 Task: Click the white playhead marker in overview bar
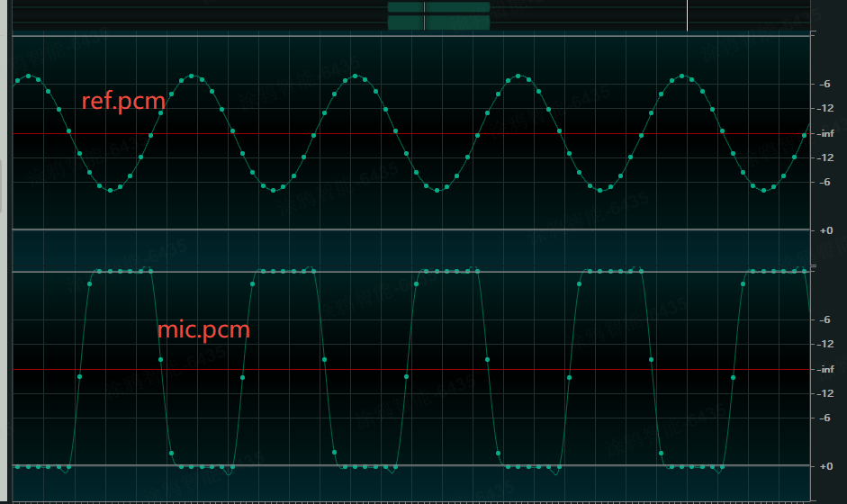(687, 14)
